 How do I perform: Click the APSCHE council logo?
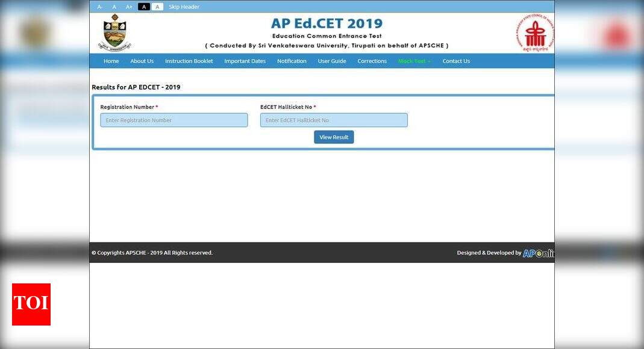534,34
